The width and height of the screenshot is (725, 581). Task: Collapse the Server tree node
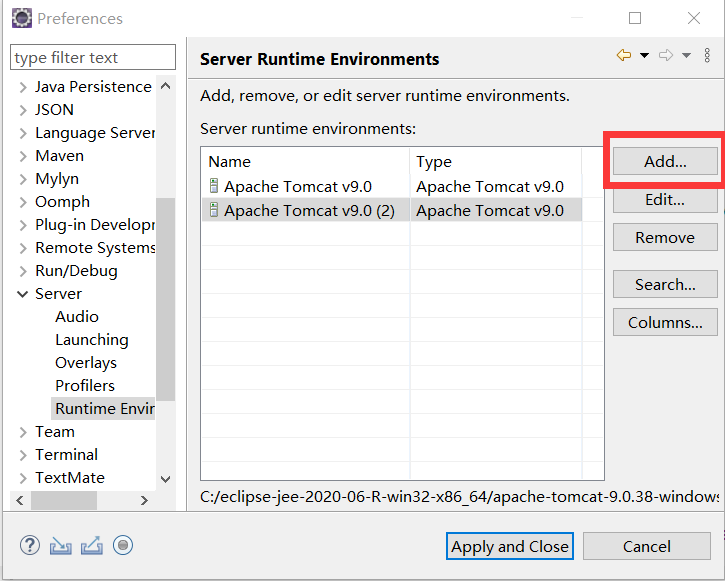pos(23,294)
